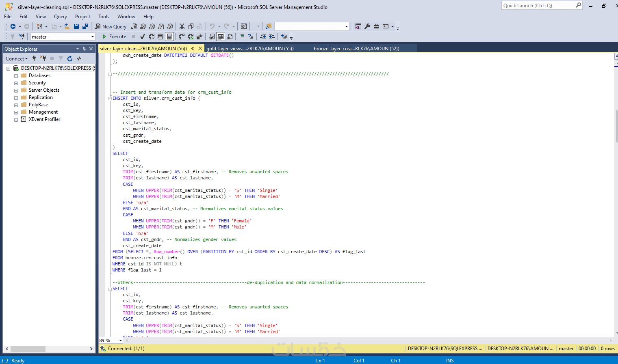618x364 pixels.
Task: Open a new MDX query
Action: (143, 26)
